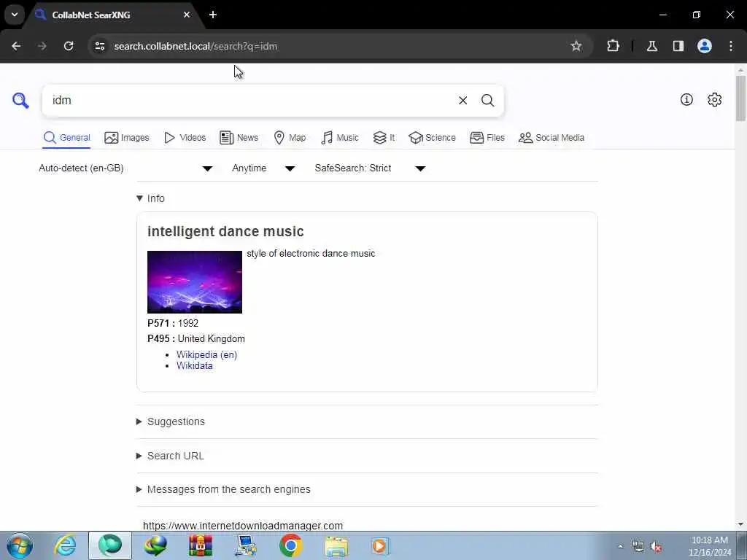The width and height of the screenshot is (747, 560).
Task: Open a new browser tab
Action: click(x=213, y=15)
